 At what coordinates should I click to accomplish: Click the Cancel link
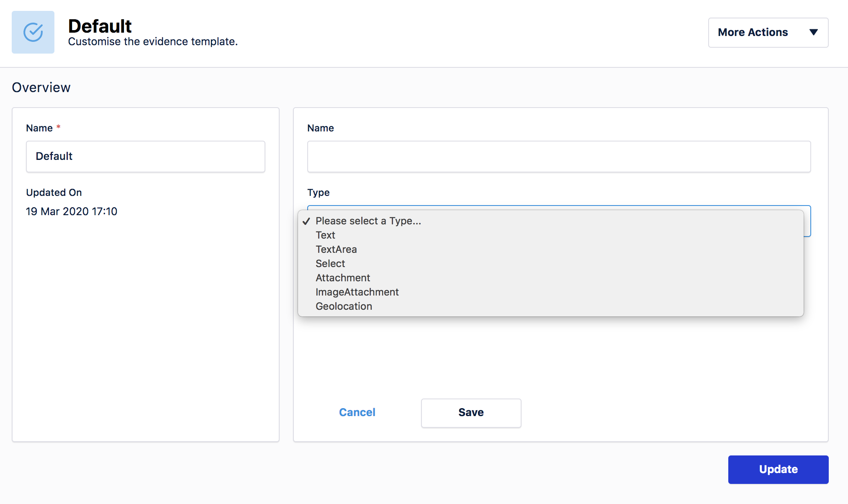[357, 412]
